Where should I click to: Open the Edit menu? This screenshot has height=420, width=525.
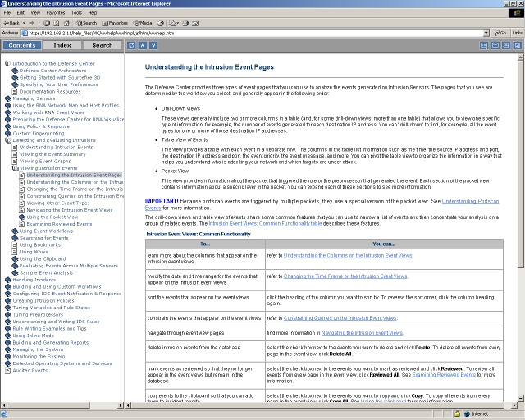(21, 13)
